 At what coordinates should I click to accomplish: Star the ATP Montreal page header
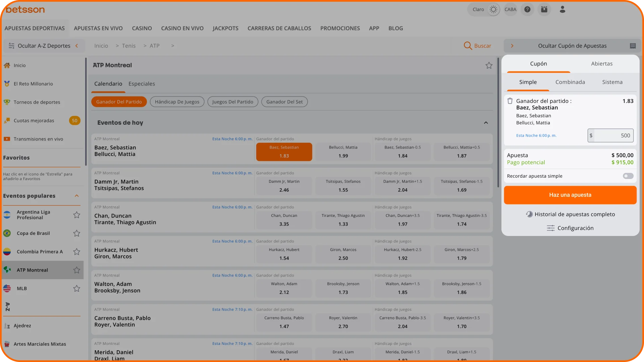(489, 65)
